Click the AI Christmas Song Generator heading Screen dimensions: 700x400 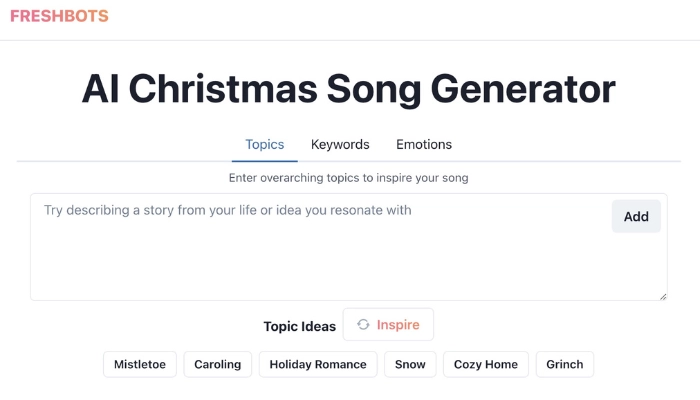348,89
